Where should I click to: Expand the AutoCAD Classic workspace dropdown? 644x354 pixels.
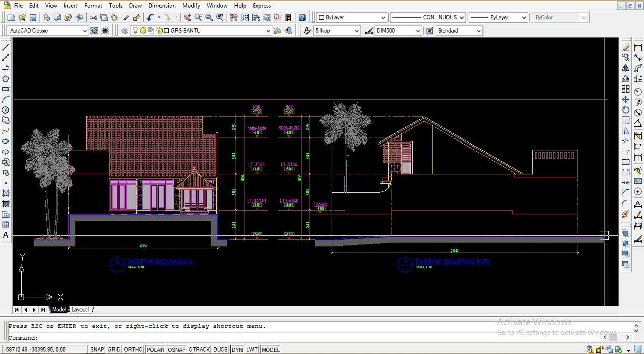pyautogui.click(x=84, y=31)
